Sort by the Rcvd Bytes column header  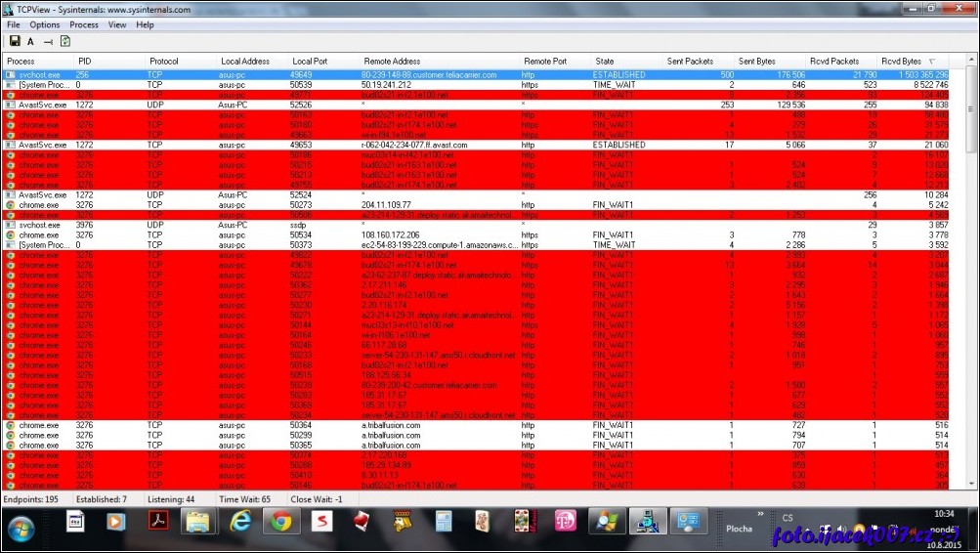[901, 62]
